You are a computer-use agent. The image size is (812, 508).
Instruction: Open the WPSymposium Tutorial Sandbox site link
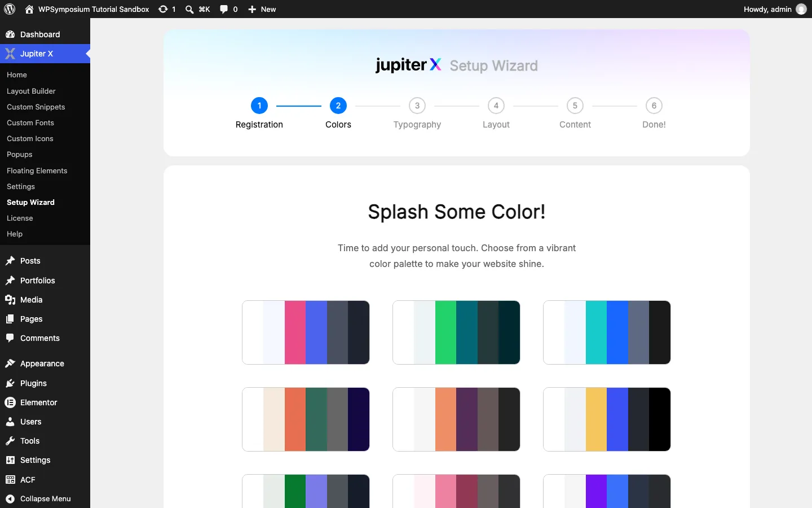87,9
